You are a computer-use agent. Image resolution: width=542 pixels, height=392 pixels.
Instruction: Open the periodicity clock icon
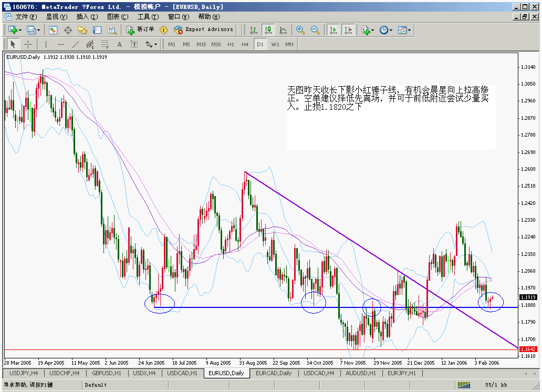(x=384, y=30)
